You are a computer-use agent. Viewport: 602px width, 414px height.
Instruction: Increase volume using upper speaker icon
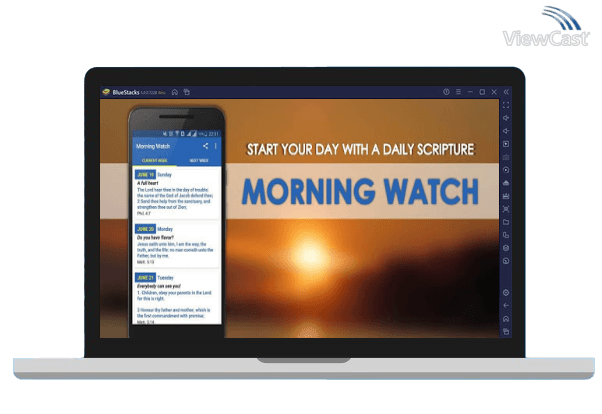[x=506, y=118]
